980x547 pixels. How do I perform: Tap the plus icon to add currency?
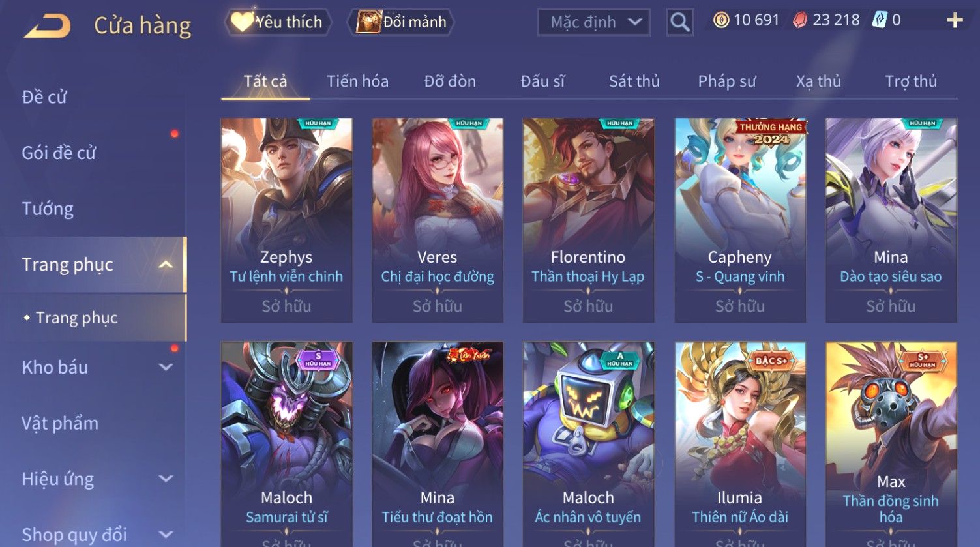(x=955, y=21)
